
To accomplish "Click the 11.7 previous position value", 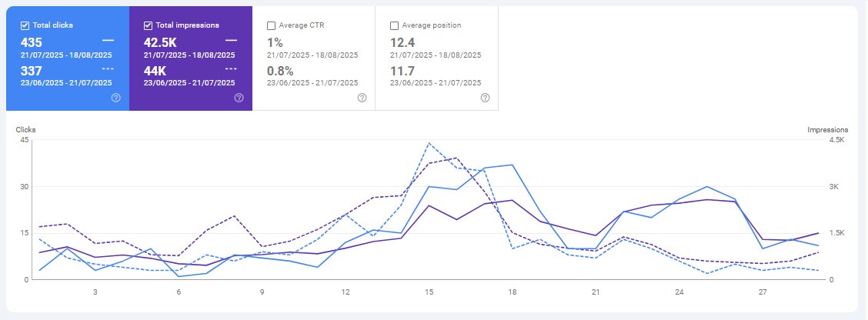I will (x=402, y=71).
